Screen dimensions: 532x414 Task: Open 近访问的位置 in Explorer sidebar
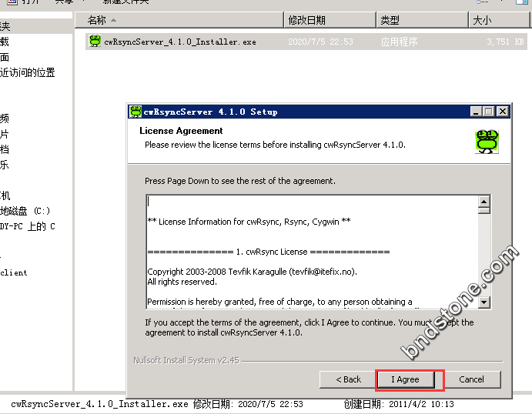[x=28, y=72]
